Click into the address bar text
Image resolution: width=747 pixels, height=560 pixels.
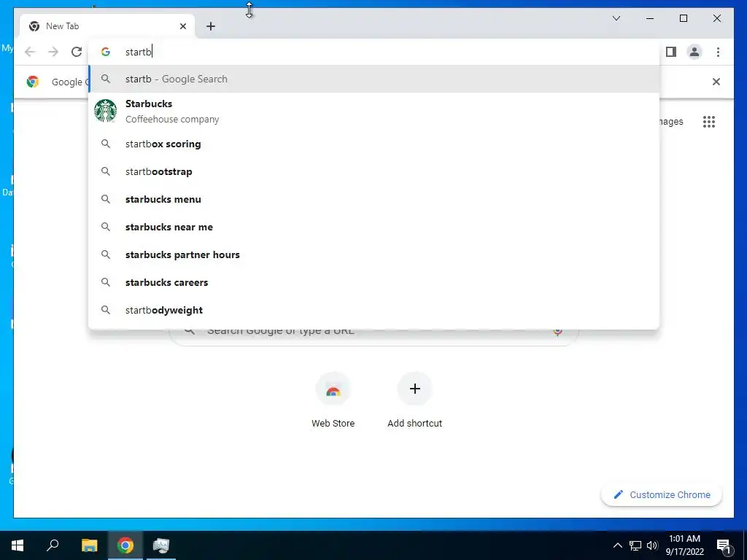click(138, 52)
